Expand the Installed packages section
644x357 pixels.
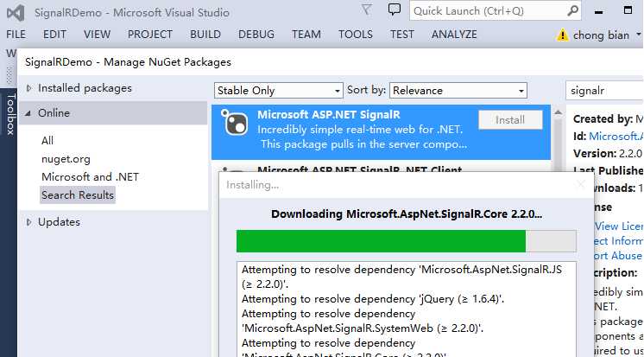(x=28, y=88)
